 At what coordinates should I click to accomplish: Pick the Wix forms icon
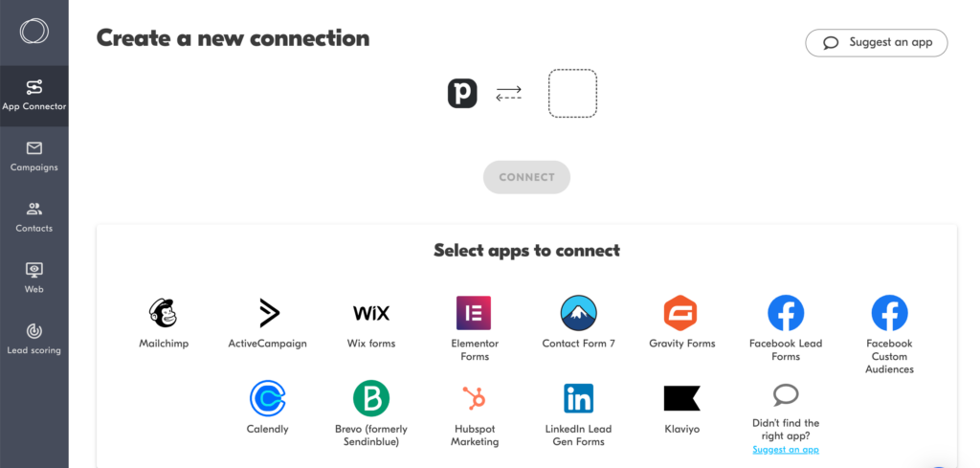pos(371,313)
